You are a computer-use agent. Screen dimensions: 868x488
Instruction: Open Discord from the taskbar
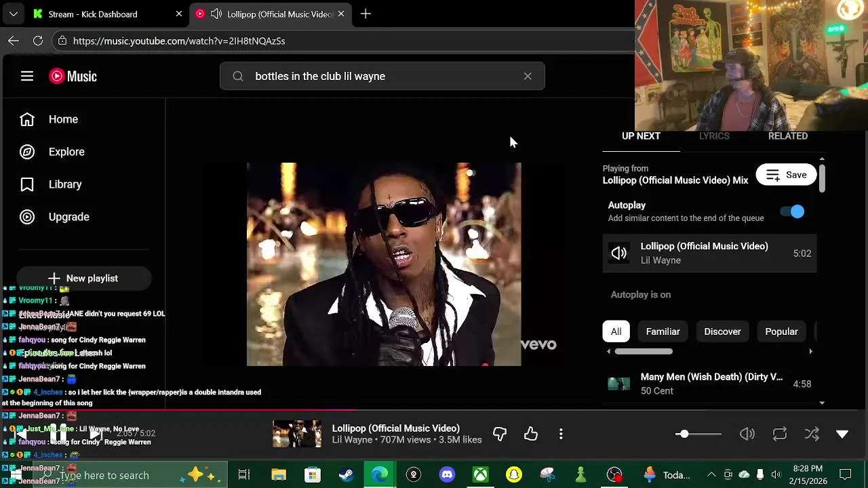[x=447, y=474]
